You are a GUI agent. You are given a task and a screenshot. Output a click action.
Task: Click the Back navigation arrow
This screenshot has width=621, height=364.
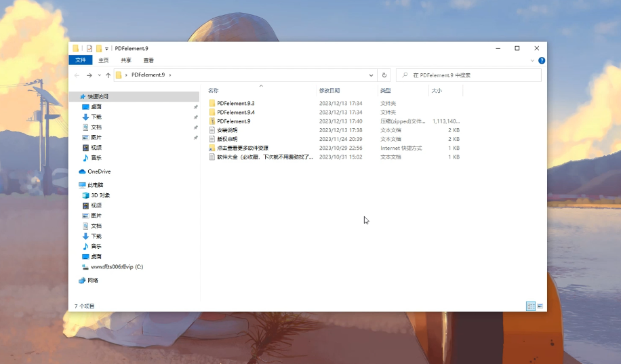pos(77,75)
